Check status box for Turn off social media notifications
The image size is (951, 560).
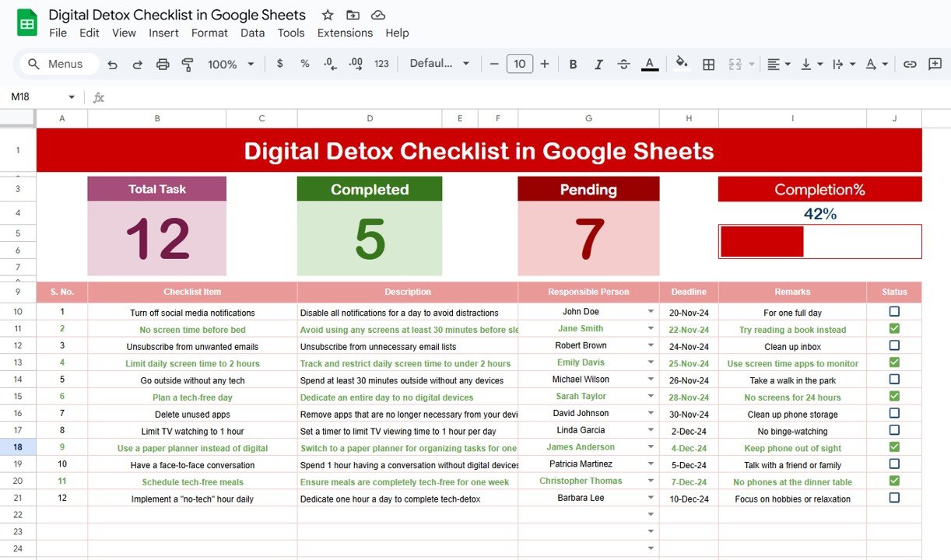pos(894,312)
